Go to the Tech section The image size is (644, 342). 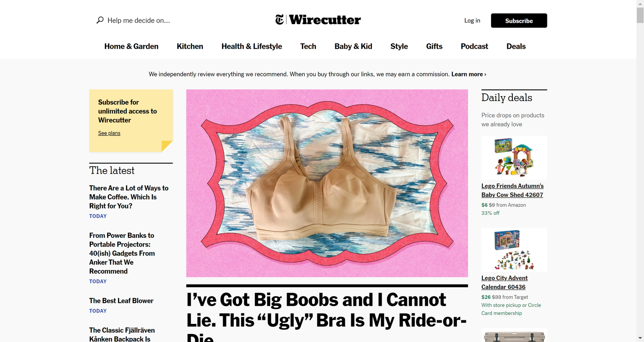point(308,46)
